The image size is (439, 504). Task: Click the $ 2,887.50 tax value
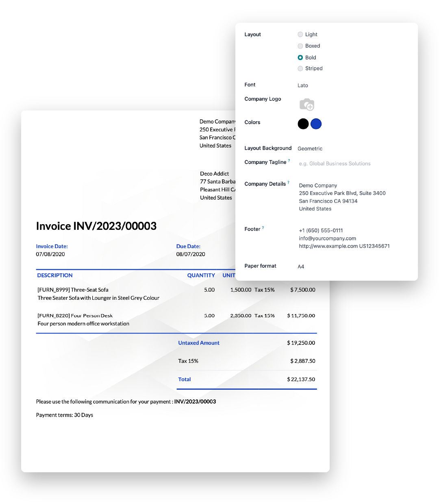(x=303, y=361)
